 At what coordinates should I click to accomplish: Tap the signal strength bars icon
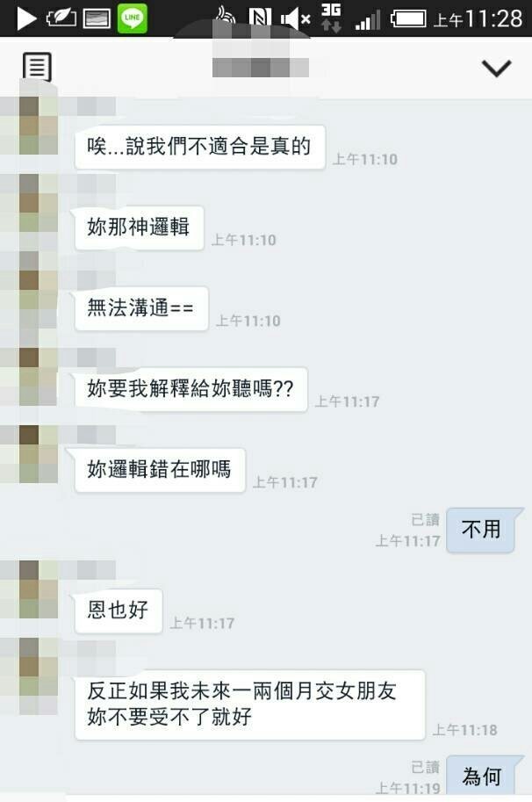click(x=368, y=20)
